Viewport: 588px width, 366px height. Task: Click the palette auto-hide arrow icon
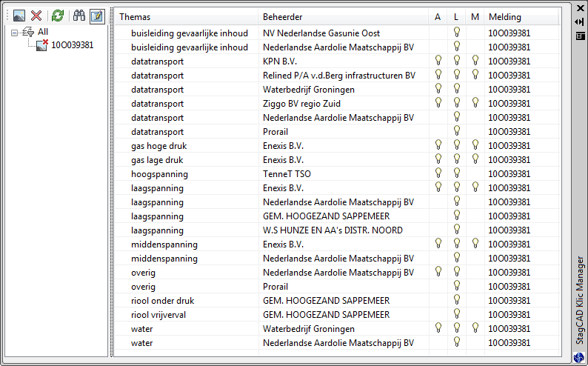pos(580,21)
